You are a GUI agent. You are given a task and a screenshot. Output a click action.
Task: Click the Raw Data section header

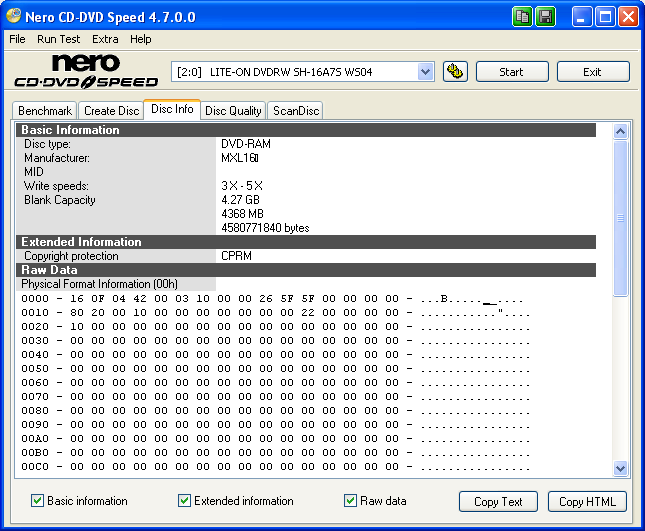(306, 270)
